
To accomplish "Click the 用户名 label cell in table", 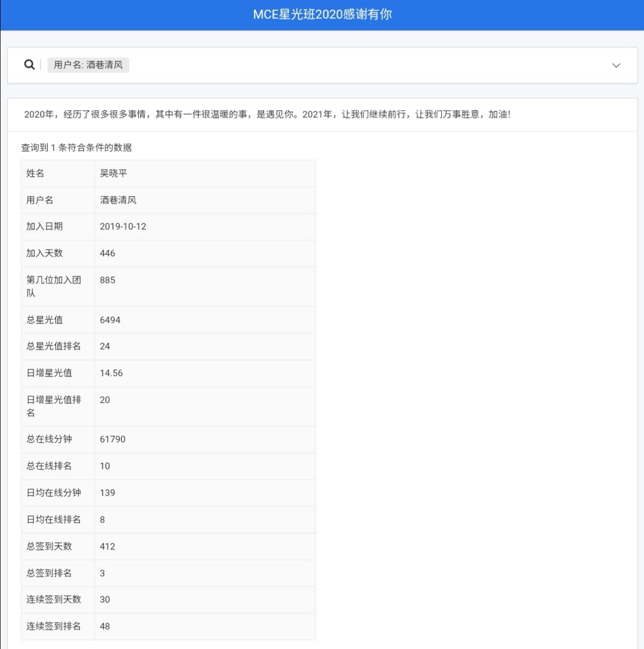I will coord(58,200).
